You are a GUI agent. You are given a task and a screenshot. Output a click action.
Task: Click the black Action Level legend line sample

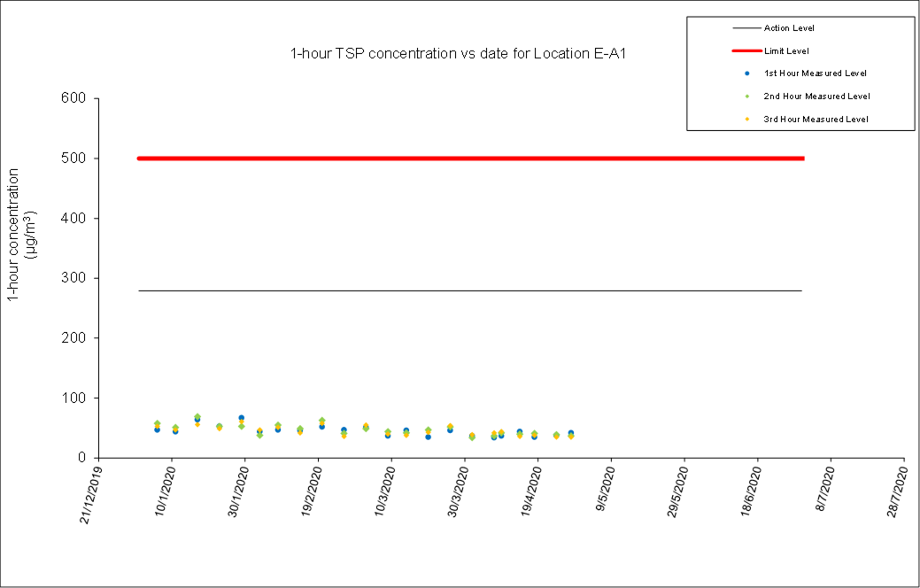point(747,28)
